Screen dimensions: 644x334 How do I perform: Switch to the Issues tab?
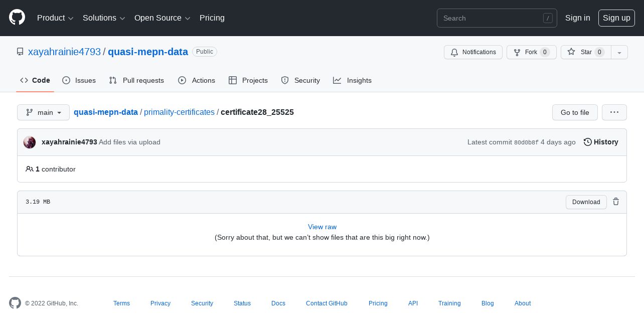[x=79, y=80]
